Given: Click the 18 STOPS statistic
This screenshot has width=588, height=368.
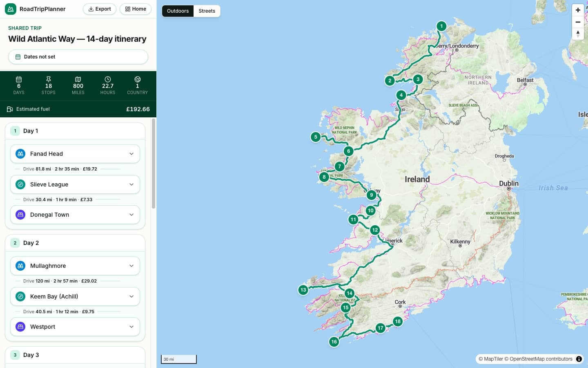Looking at the screenshot, I should click(49, 86).
